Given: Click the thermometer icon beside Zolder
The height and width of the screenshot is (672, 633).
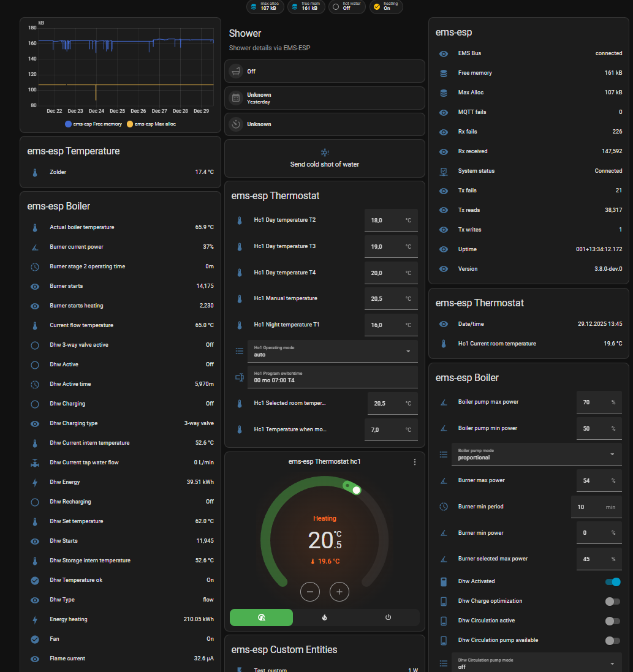Looking at the screenshot, I should (35, 172).
